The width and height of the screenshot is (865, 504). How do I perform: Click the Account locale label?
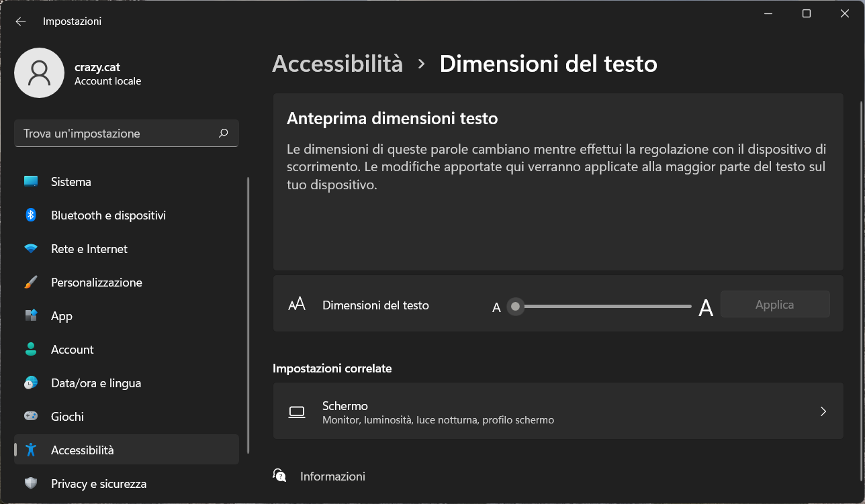[107, 81]
